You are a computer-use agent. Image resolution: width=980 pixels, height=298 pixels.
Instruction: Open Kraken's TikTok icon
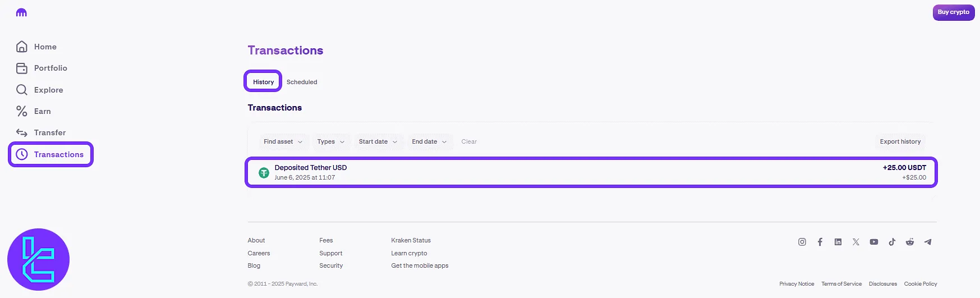click(x=892, y=242)
